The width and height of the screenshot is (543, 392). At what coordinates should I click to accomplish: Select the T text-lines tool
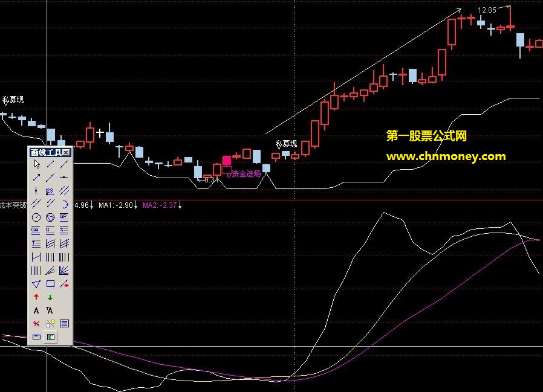point(36,244)
